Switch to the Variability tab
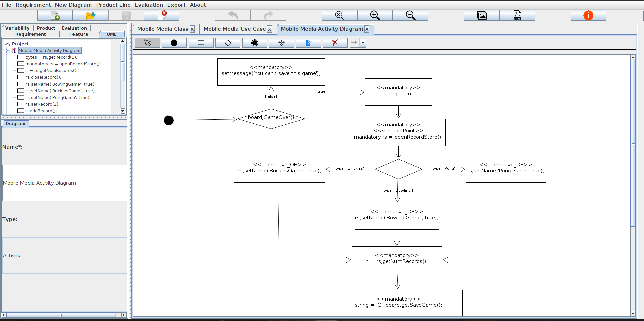644x321 pixels. coord(17,28)
